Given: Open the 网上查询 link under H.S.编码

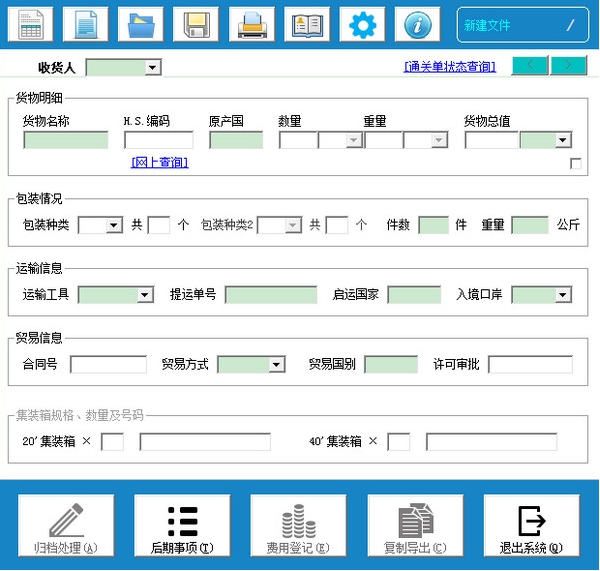Looking at the screenshot, I should pos(160,162).
